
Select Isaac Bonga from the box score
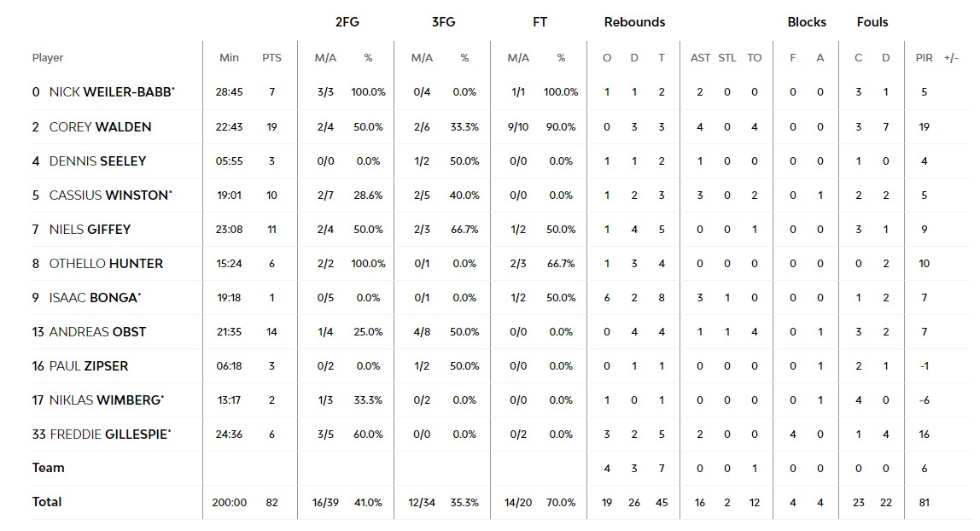(93, 297)
